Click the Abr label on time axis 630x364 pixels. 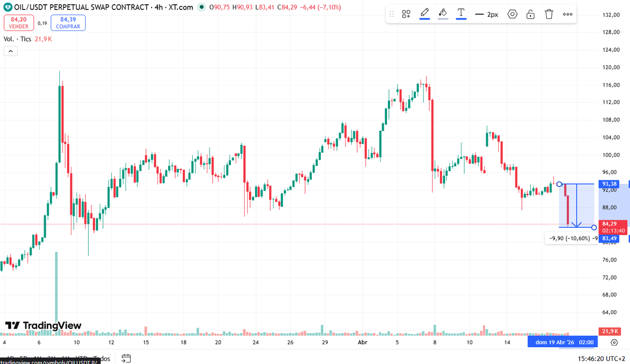(362, 342)
